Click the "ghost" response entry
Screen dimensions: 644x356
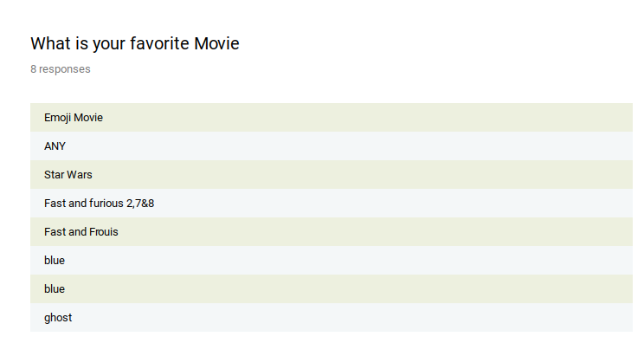58,318
